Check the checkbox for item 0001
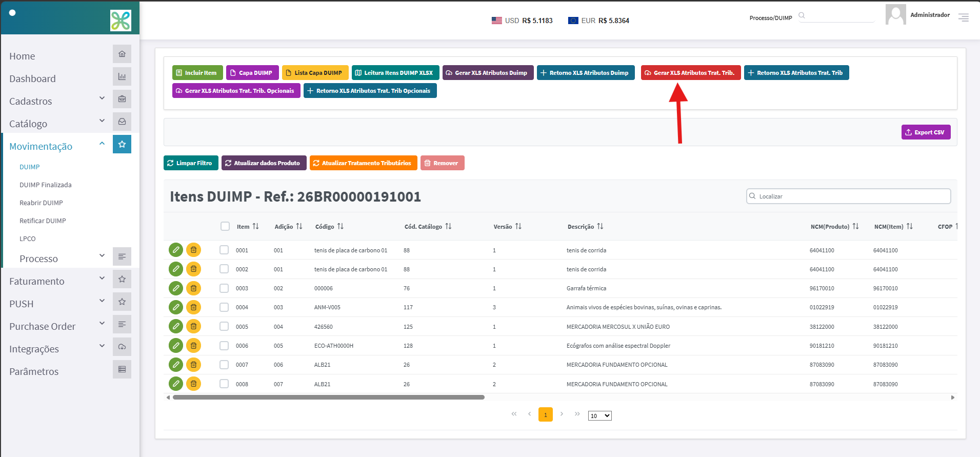The width and height of the screenshot is (980, 457). pos(224,250)
